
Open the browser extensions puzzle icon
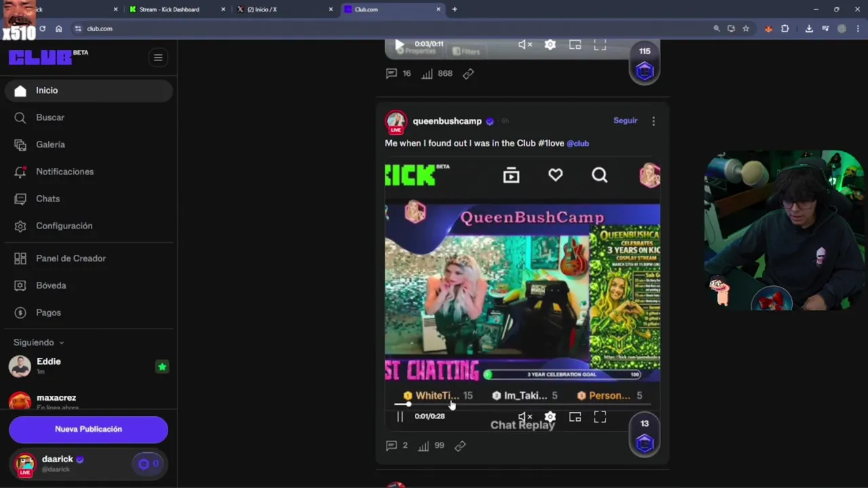click(785, 28)
